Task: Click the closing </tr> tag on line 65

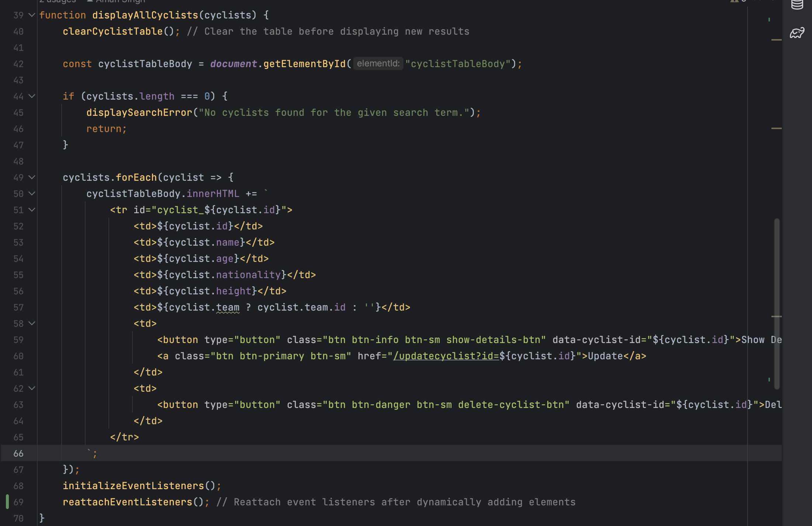Action: pyautogui.click(x=124, y=437)
